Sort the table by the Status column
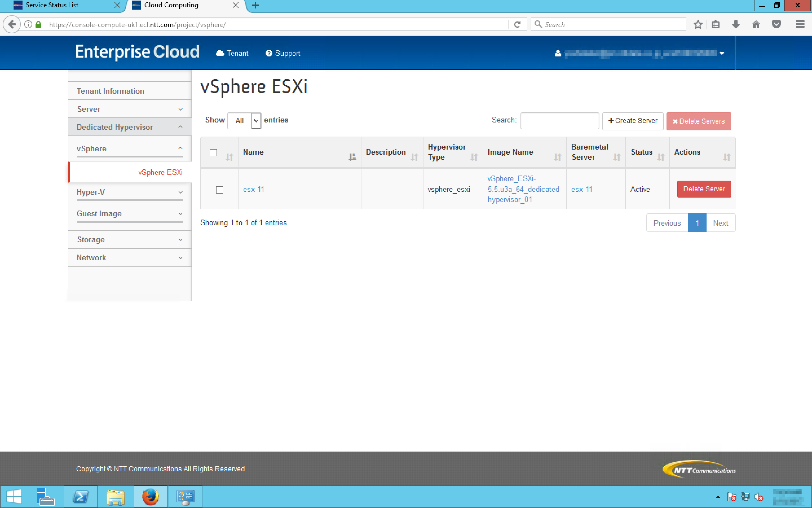 [x=647, y=152]
